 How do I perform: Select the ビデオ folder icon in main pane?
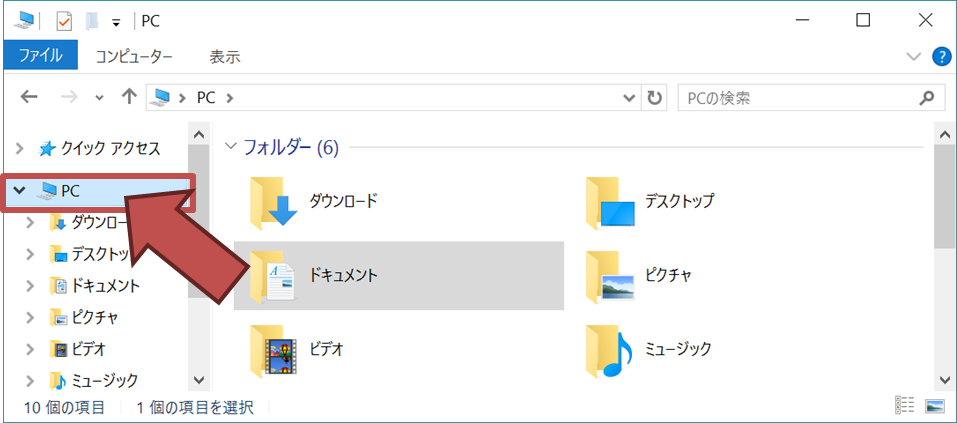[x=273, y=350]
